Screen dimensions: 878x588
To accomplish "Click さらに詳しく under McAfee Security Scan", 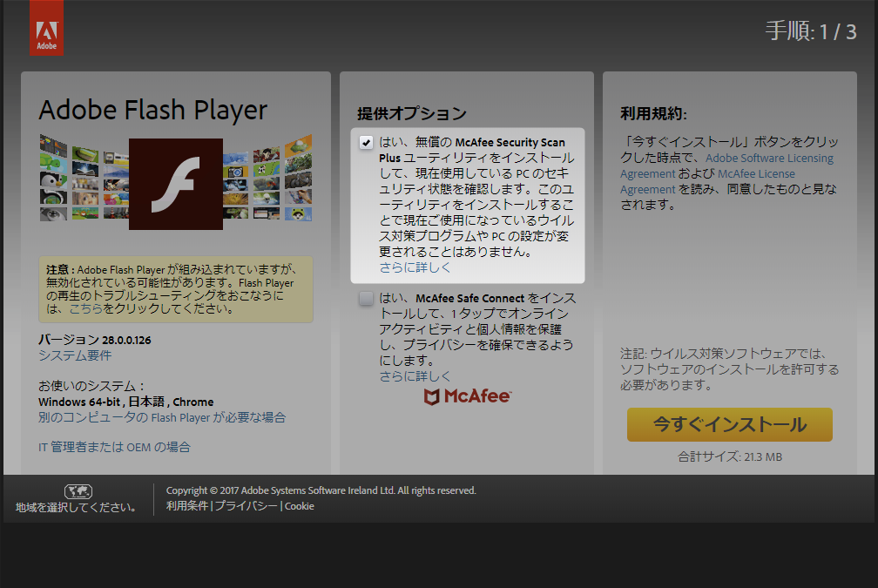I will tap(415, 267).
